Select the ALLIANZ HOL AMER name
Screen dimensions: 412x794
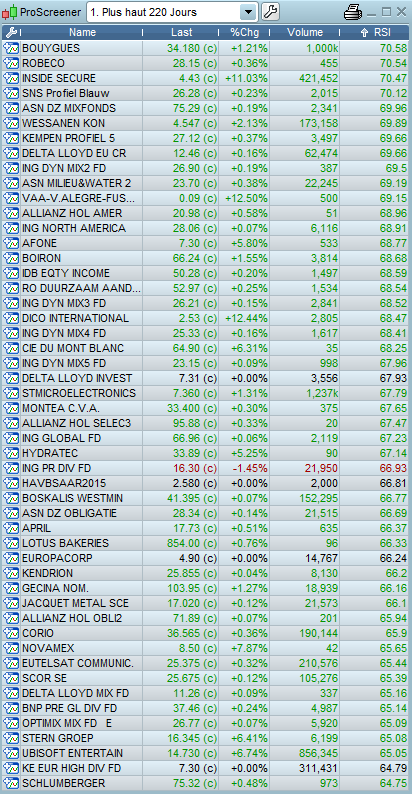point(72,213)
